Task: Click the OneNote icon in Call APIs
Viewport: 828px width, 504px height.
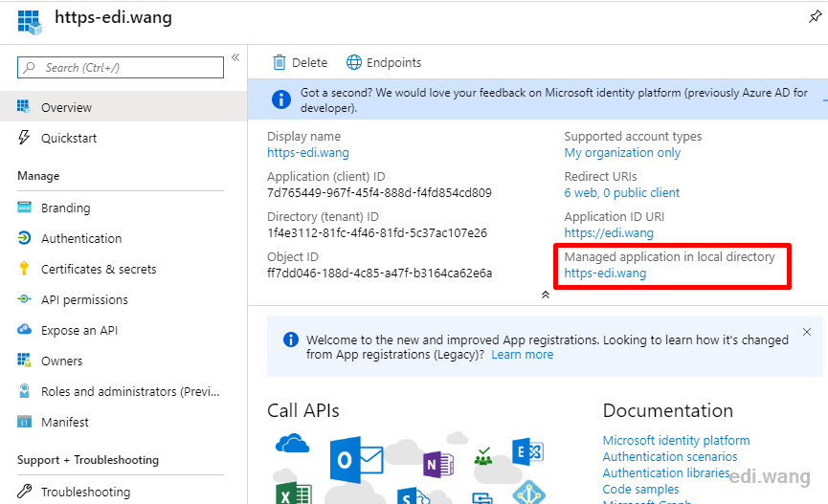Action: click(438, 465)
